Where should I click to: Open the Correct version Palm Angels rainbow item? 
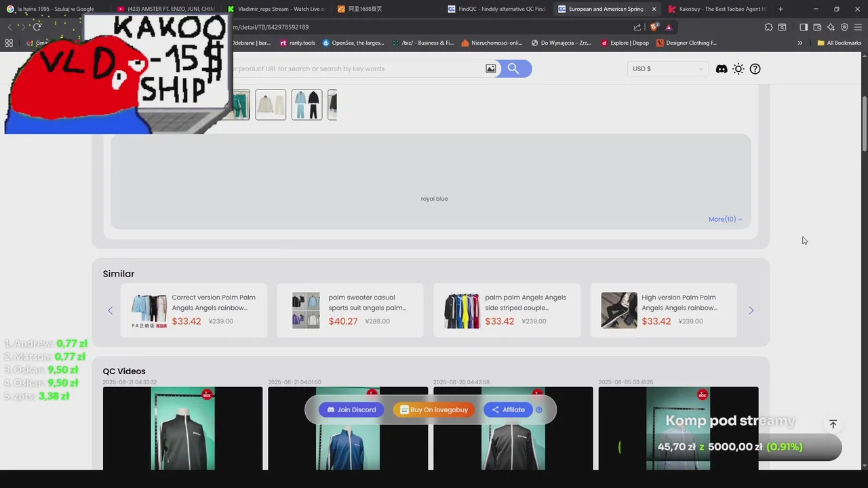tap(194, 310)
